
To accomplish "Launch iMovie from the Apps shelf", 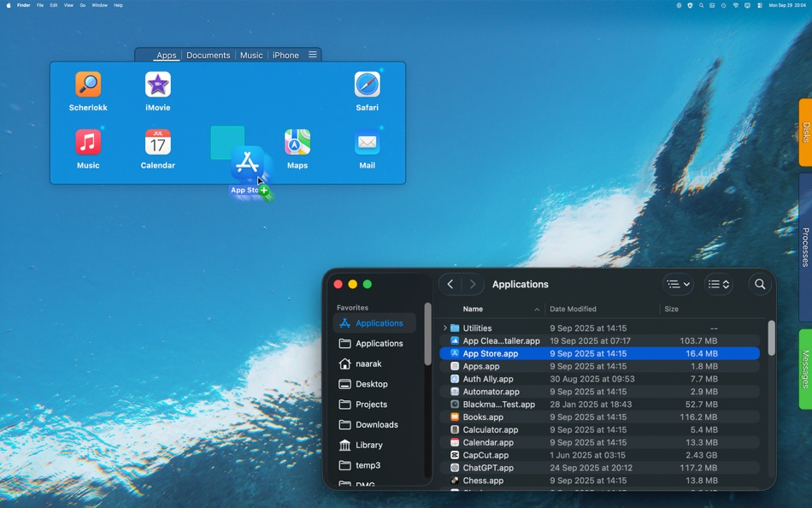I will coord(157,86).
